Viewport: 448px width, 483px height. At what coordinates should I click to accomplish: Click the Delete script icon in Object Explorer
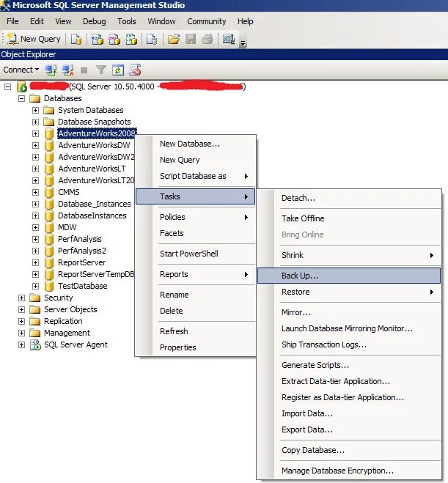135,70
